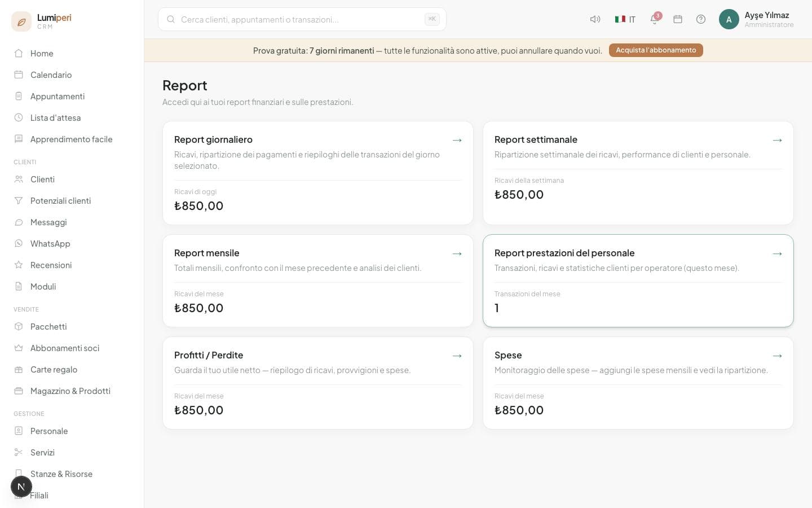Viewport: 812px width, 508px height.
Task: Click the scissors icon next to Servizi
Action: coord(19,452)
